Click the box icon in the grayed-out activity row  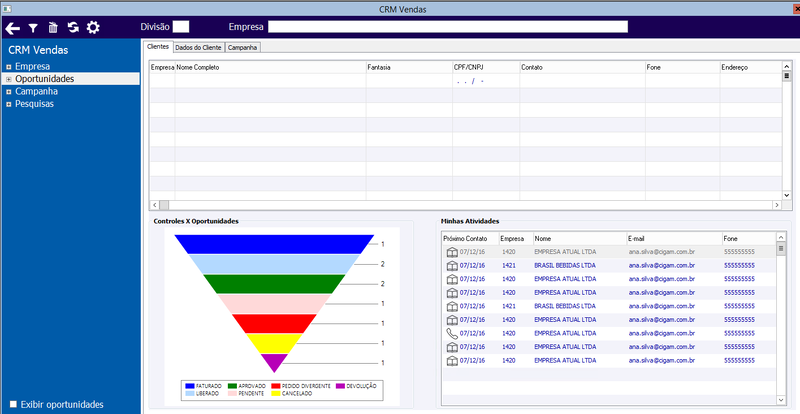[452, 252]
